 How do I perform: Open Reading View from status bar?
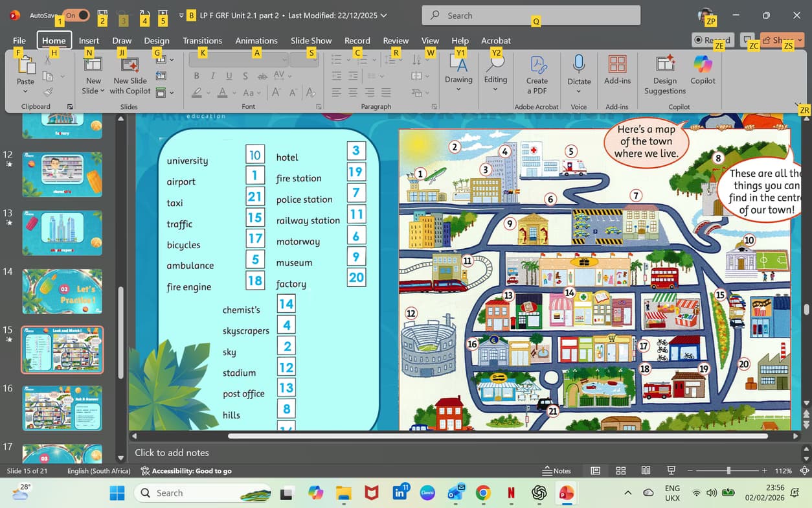coord(646,470)
